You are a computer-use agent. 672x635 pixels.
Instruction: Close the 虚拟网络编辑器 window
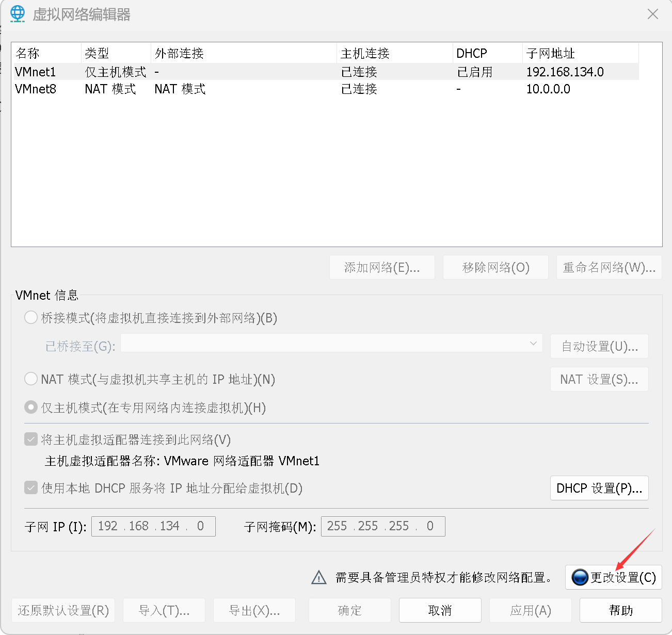point(653,14)
